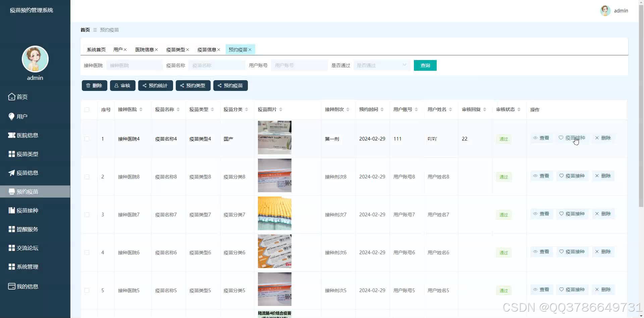Sort by 疫苗类型 column
644x318 pixels.
pos(212,110)
